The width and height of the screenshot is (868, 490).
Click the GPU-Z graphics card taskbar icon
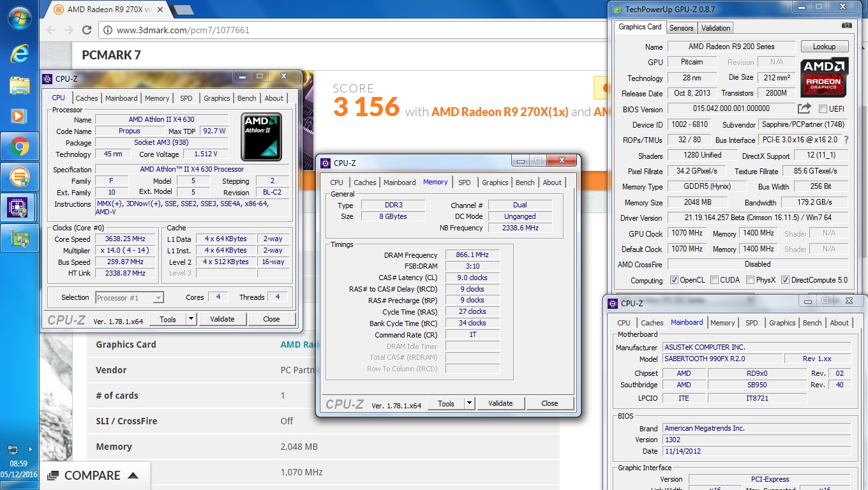(x=19, y=237)
